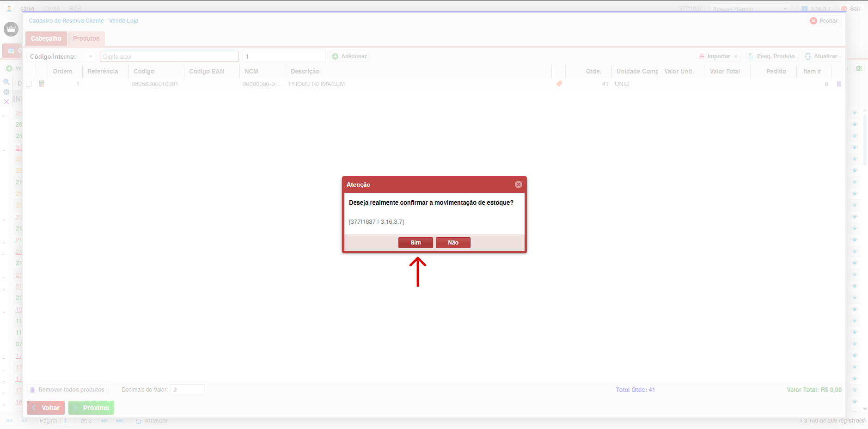
Task: Click Remover todos produtos button
Action: point(67,390)
